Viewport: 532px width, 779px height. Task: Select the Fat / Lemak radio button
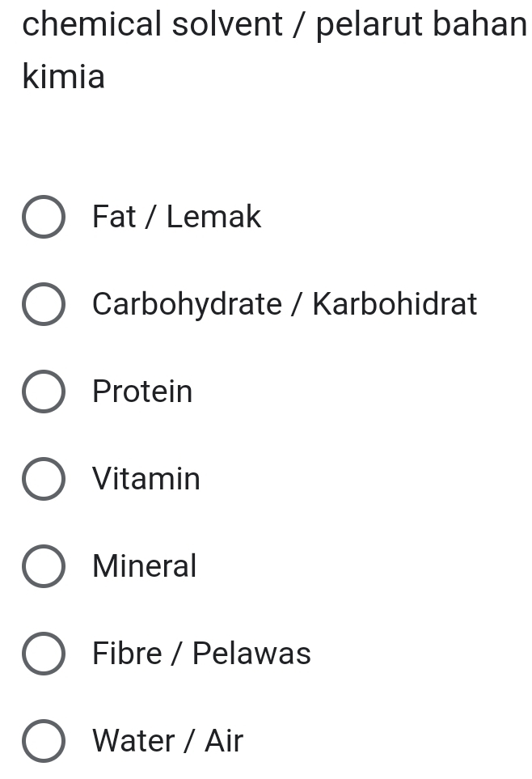(44, 216)
